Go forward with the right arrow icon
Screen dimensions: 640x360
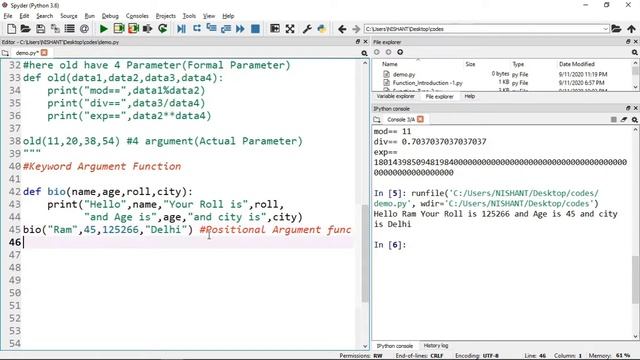point(356,29)
